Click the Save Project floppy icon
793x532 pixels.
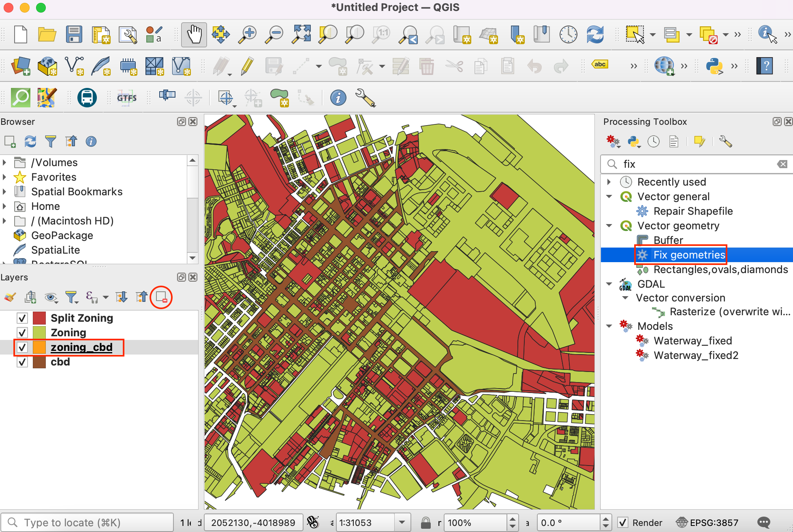click(74, 34)
